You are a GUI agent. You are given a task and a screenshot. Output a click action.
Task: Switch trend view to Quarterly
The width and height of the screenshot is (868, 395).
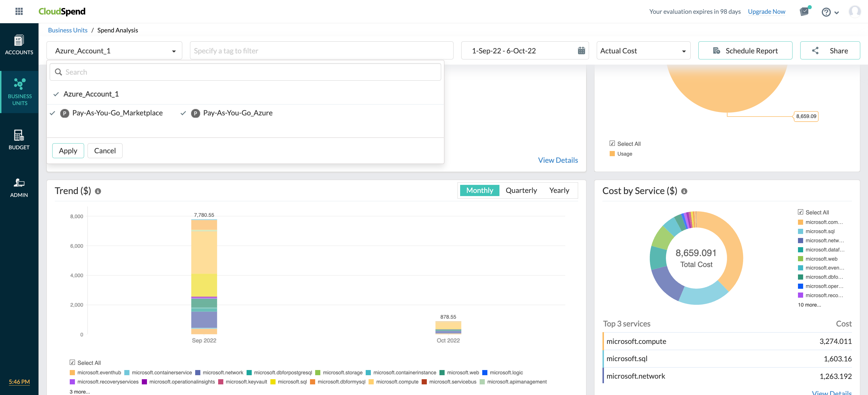[521, 190]
